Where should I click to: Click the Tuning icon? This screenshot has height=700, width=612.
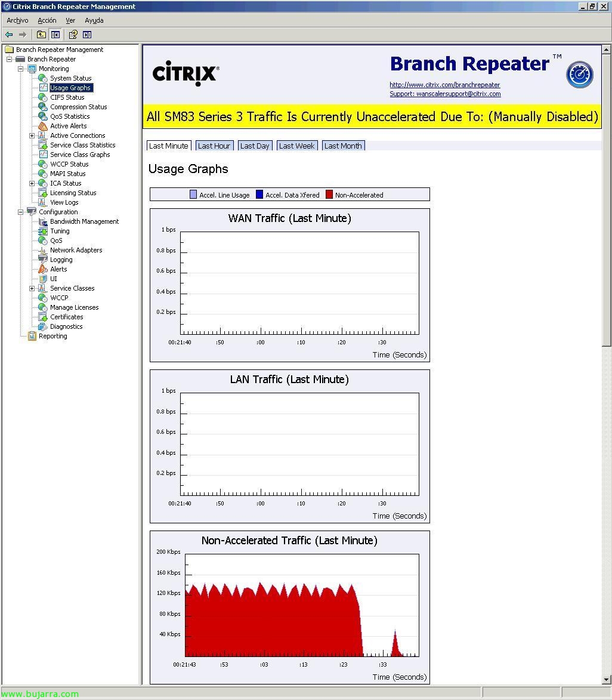[x=43, y=232]
